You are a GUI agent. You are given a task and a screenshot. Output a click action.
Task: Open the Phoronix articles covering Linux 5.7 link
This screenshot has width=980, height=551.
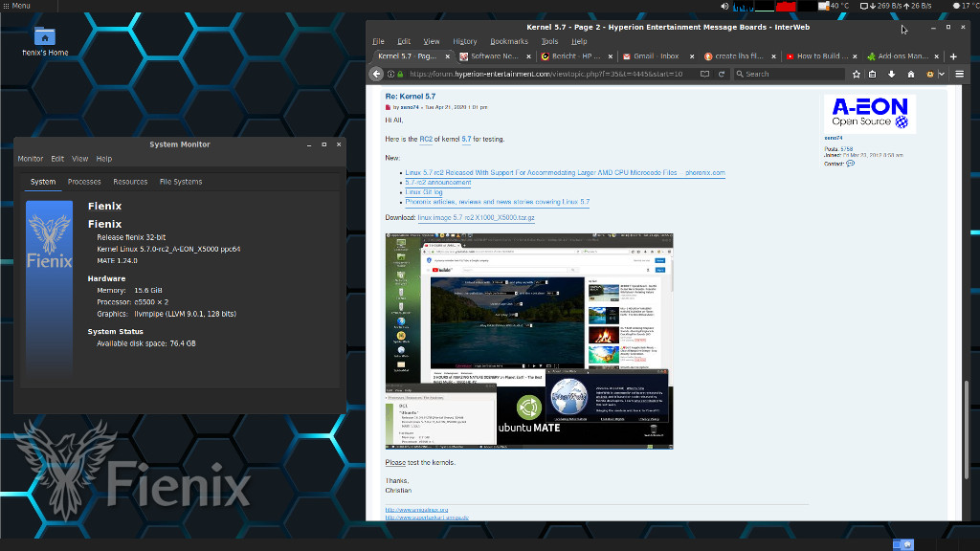tap(498, 202)
